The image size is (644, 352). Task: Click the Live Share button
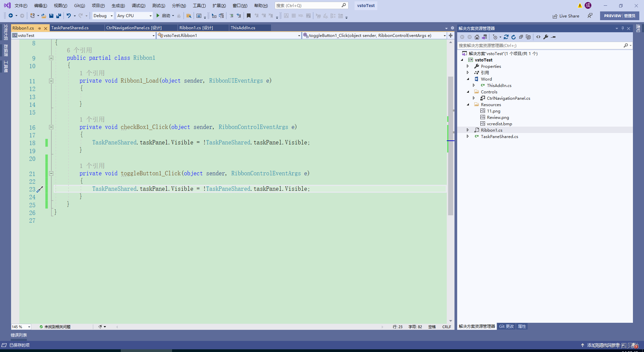tap(566, 16)
